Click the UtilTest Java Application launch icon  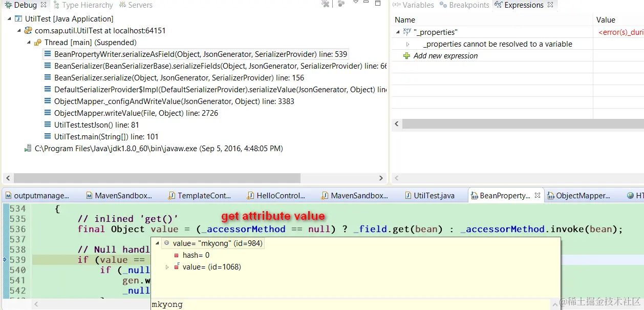tap(18, 19)
